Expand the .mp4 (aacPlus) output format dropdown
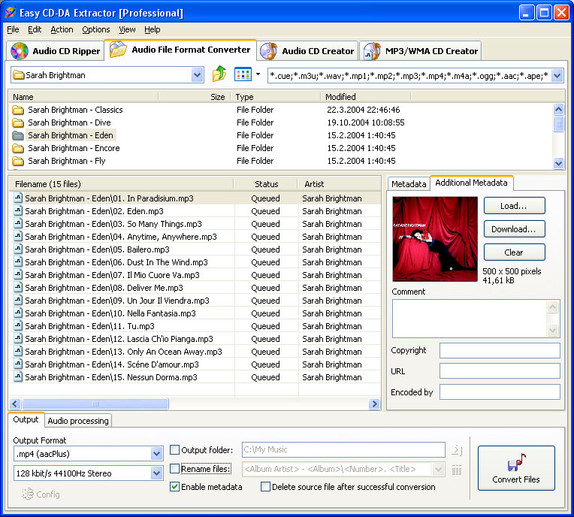Screen dimensions: 574x517 pyautogui.click(x=157, y=454)
